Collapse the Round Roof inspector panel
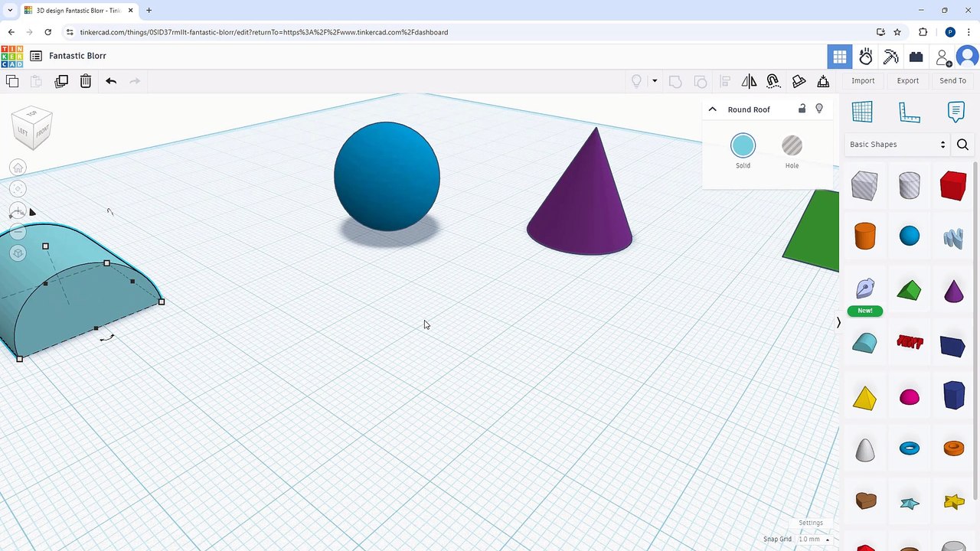The image size is (980, 551). (x=712, y=109)
